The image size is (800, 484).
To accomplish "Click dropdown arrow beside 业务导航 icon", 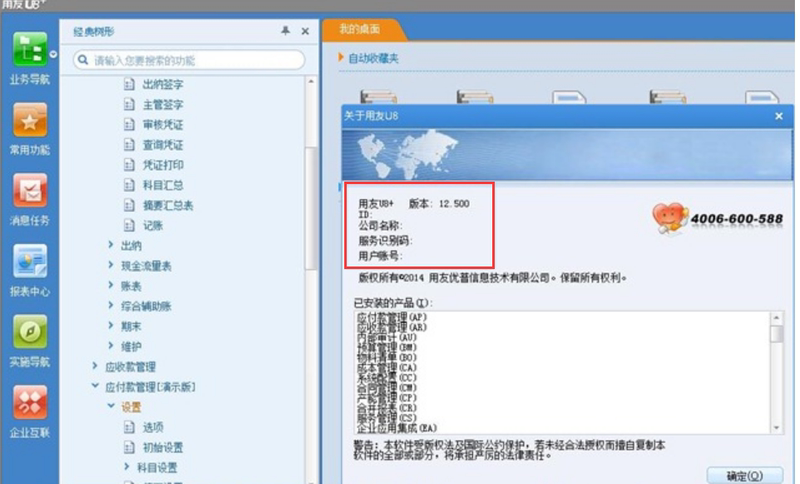I will (x=53, y=54).
